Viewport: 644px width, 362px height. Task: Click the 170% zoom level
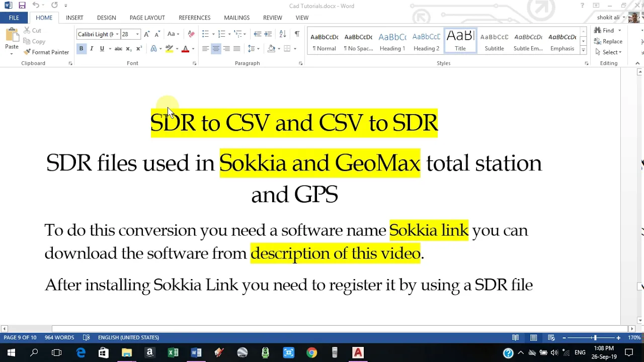[634, 337]
